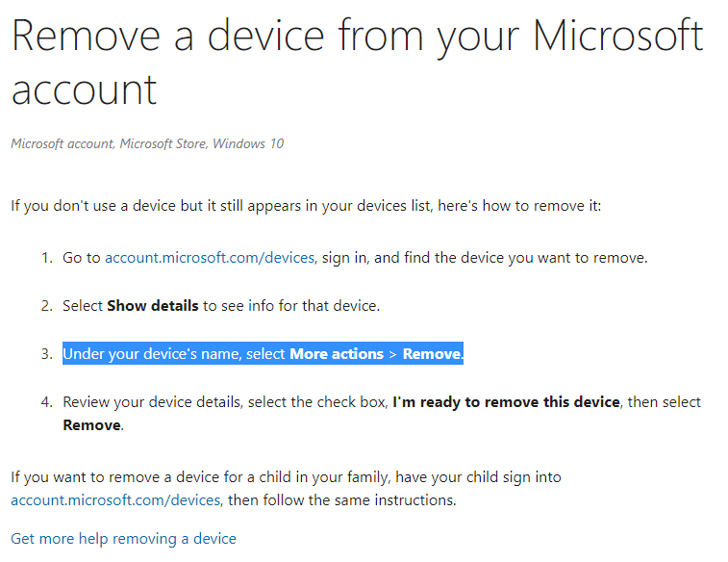
Task: Click the page title heading text
Action: tap(357, 63)
